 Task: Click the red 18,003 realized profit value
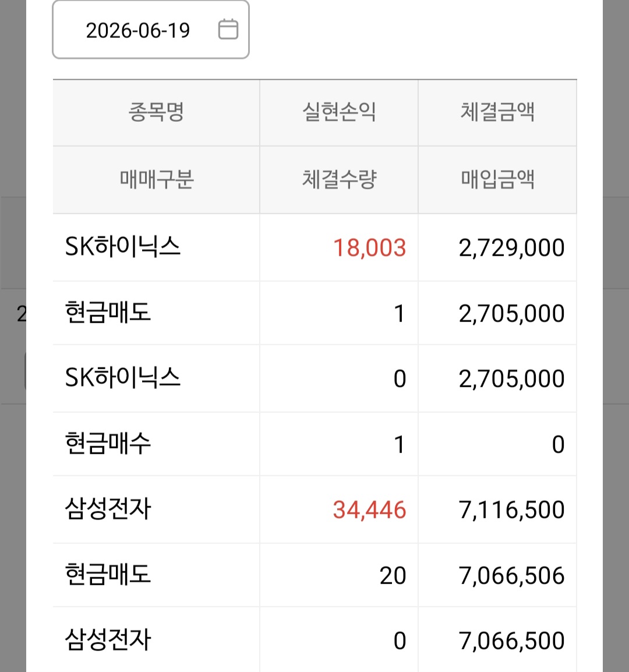369,248
